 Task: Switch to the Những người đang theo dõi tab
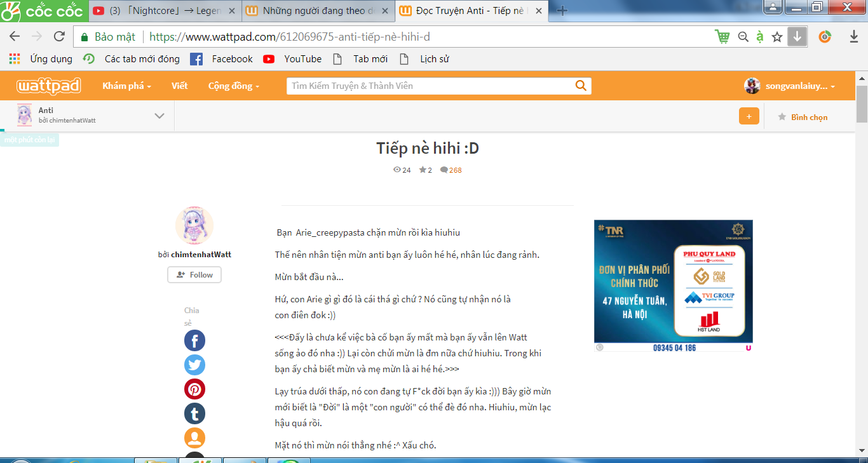[x=318, y=11]
